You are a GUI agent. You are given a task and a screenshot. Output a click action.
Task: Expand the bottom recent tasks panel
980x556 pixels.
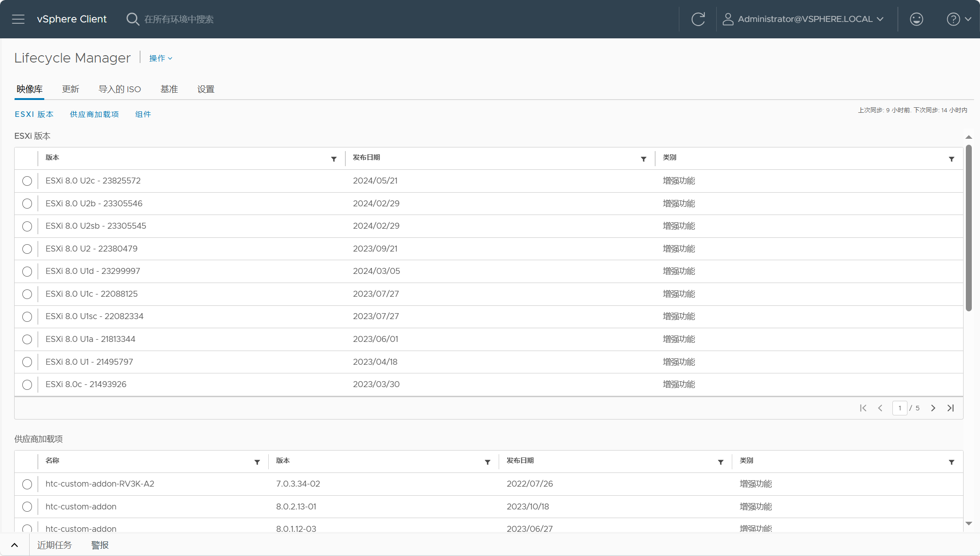[15, 545]
